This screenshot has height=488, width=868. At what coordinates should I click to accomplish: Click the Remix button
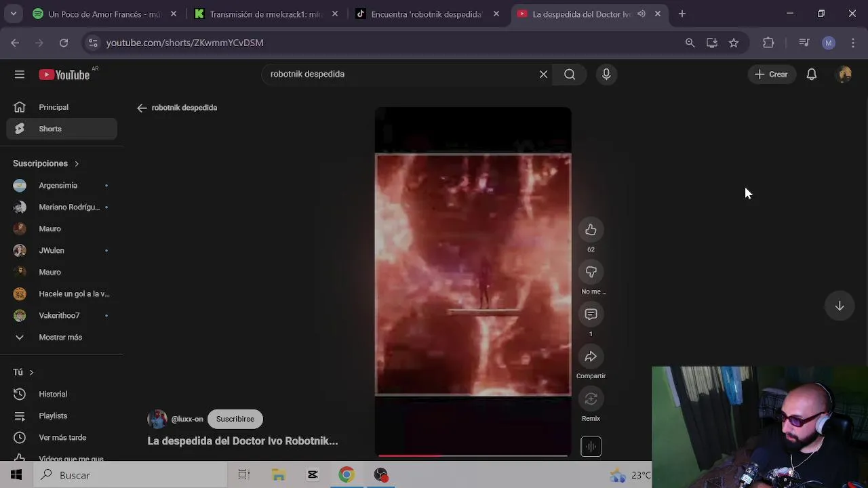tap(591, 399)
